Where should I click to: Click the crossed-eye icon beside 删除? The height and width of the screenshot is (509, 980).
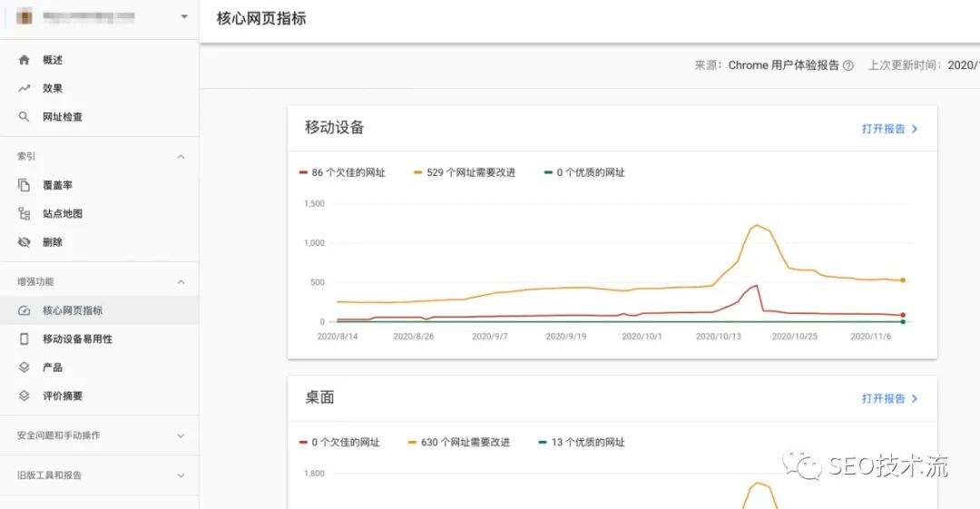click(24, 242)
